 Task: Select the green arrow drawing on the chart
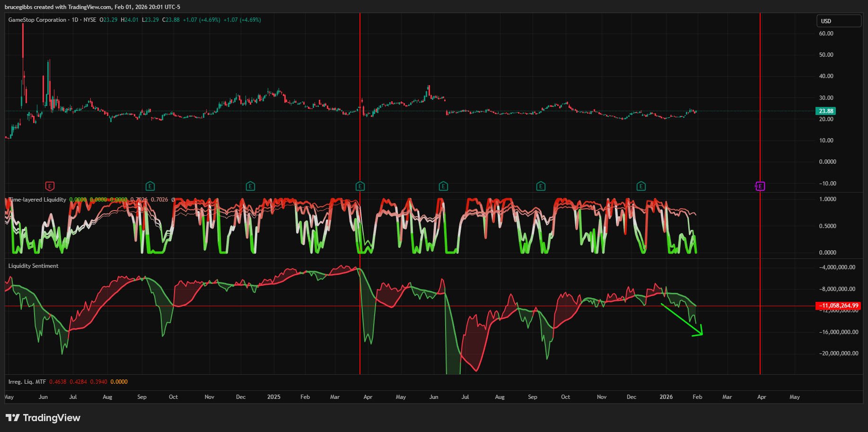[681, 320]
